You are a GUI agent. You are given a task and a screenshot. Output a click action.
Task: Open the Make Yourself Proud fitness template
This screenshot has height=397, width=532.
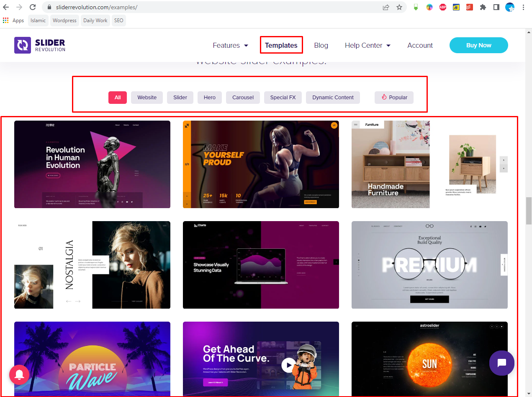click(261, 164)
